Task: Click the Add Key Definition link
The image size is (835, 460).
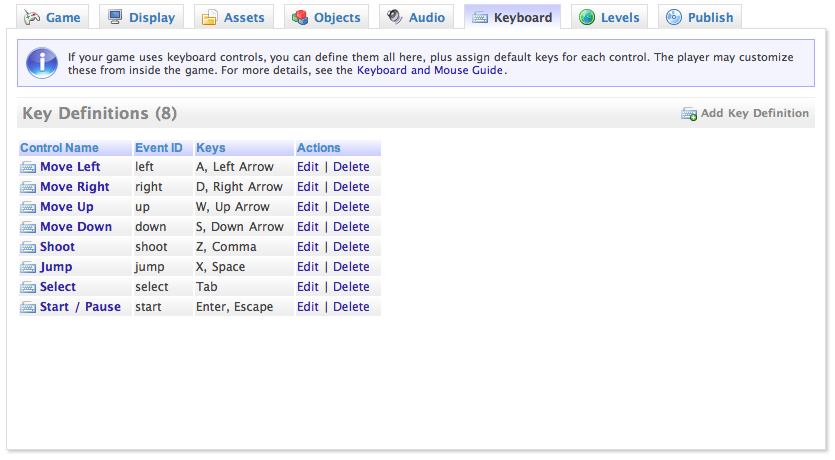Action: (x=754, y=114)
